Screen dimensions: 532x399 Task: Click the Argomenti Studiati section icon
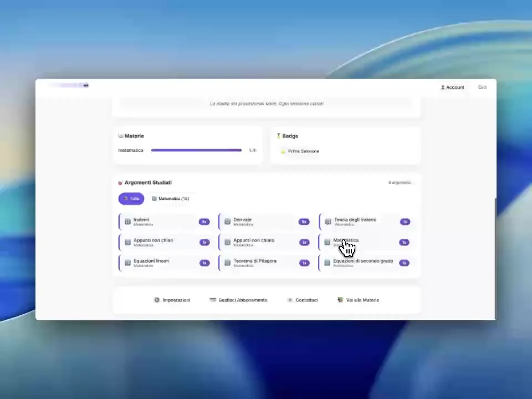120,182
